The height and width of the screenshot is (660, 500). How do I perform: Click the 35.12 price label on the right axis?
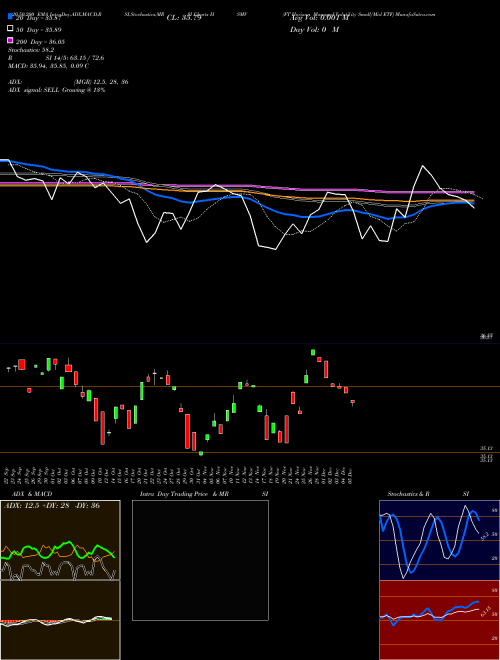487,449
